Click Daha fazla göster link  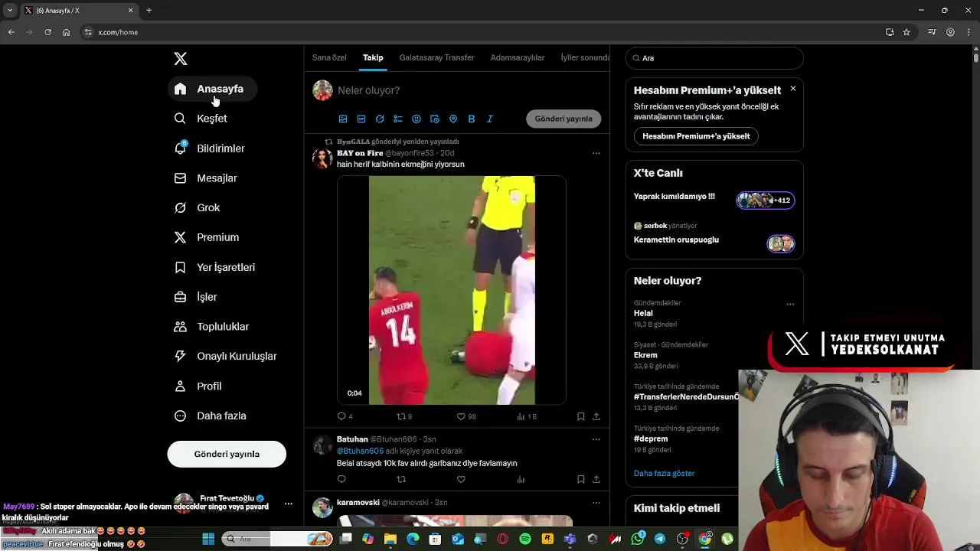click(664, 474)
